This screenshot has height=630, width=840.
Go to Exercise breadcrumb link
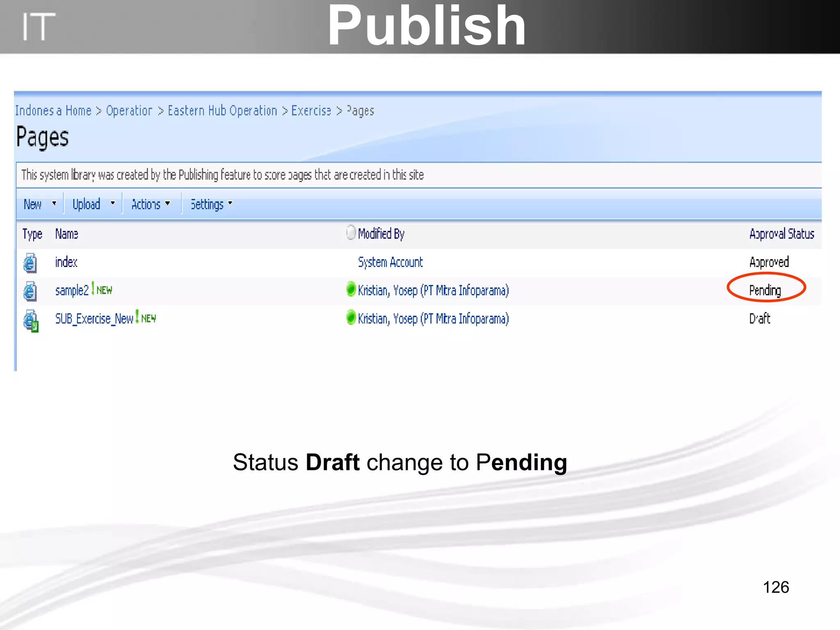[311, 110]
